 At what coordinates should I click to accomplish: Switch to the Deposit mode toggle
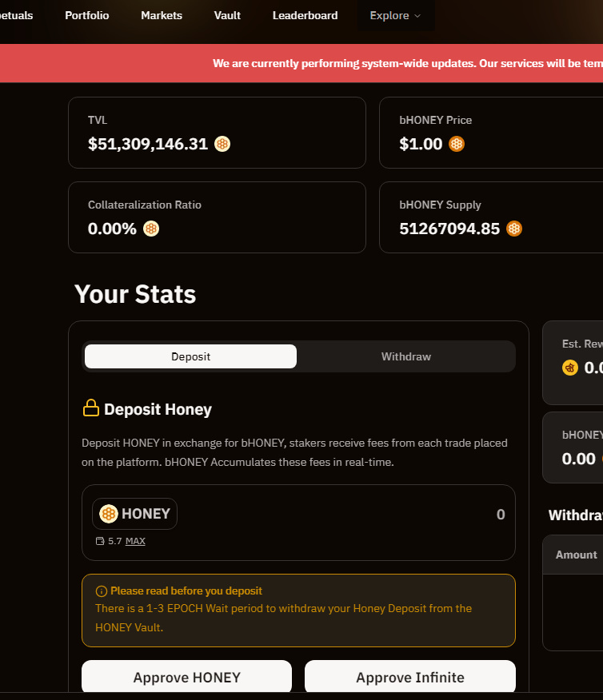coord(190,356)
